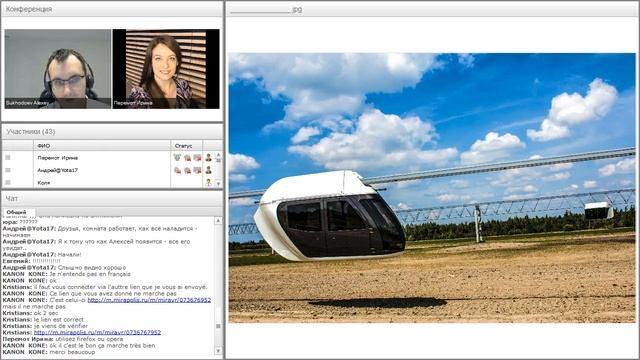Viewport: 640px width, 360px height.
Task: Click the message 'le lien est correct'
Action: click(x=59, y=320)
